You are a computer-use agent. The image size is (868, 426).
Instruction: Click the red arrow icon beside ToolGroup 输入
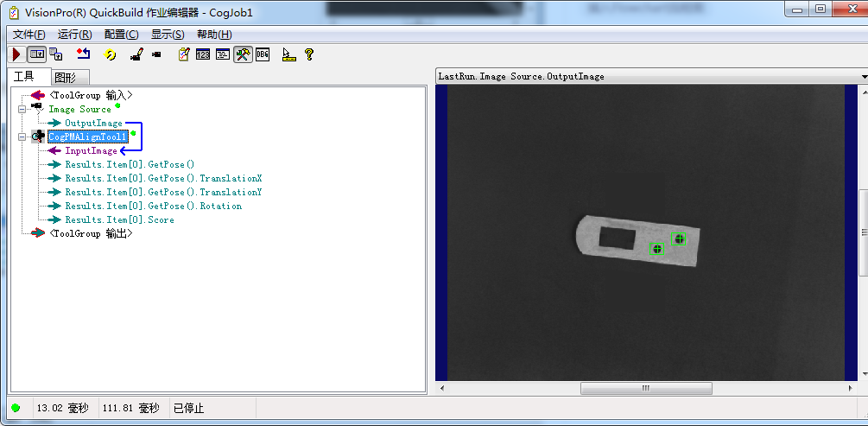click(38, 95)
